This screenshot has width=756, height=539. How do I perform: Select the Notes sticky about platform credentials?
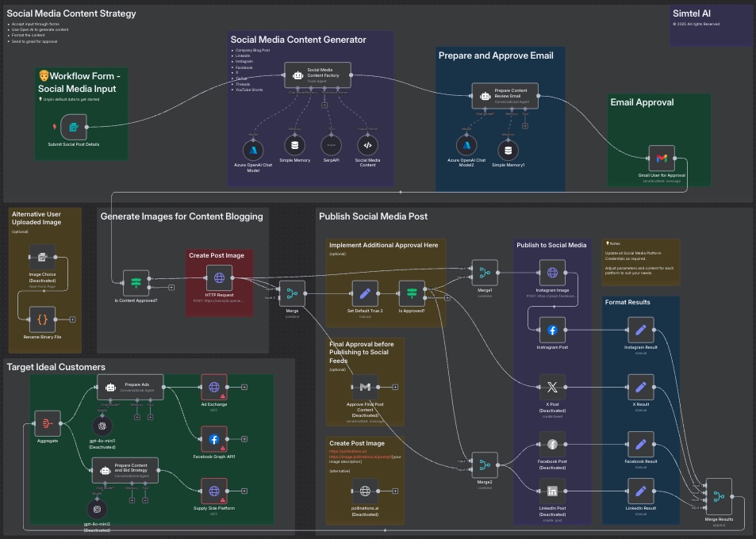point(641,262)
